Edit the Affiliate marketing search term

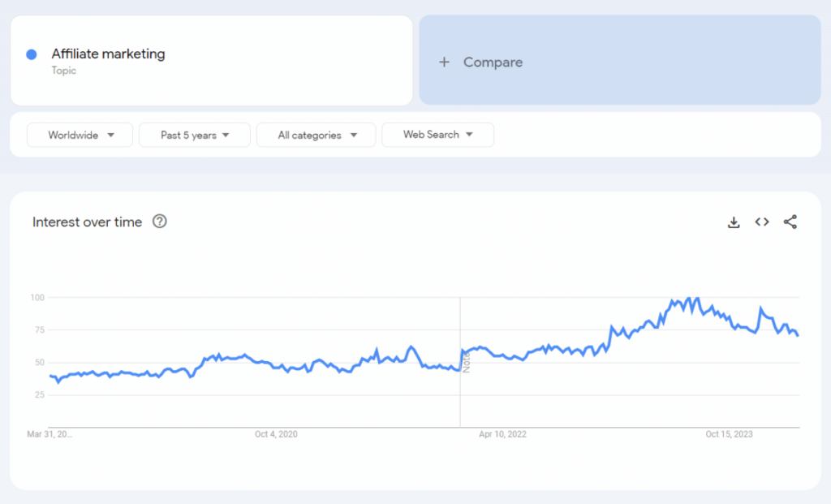pos(108,54)
